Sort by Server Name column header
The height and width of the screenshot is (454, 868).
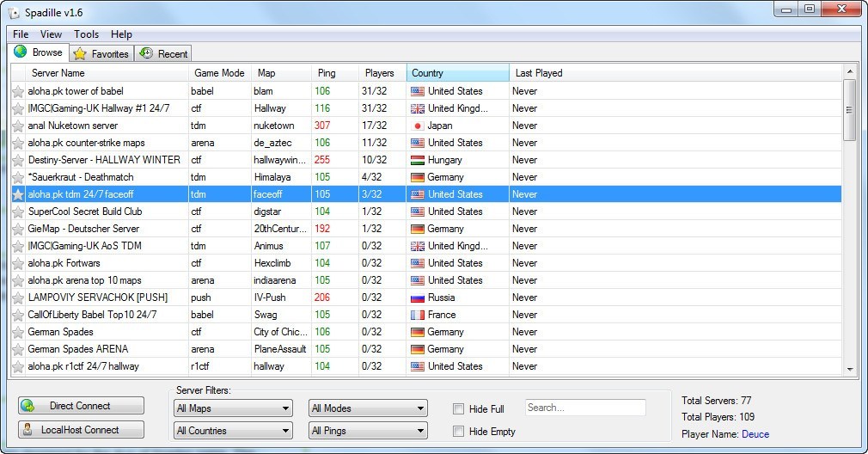click(x=107, y=73)
